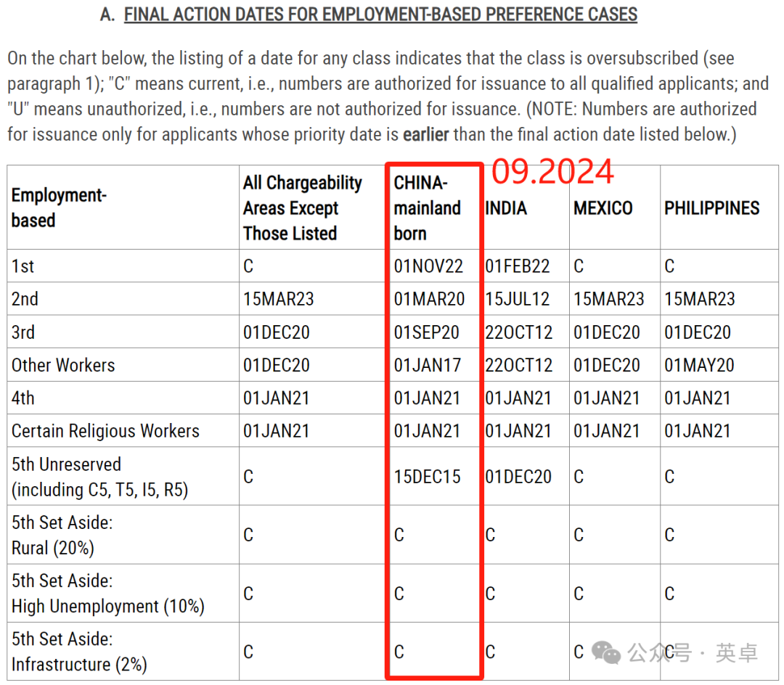Select Mexico 4th preference date 01JAN21
Image resolution: width=784 pixels, height=685 pixels.
tap(607, 398)
